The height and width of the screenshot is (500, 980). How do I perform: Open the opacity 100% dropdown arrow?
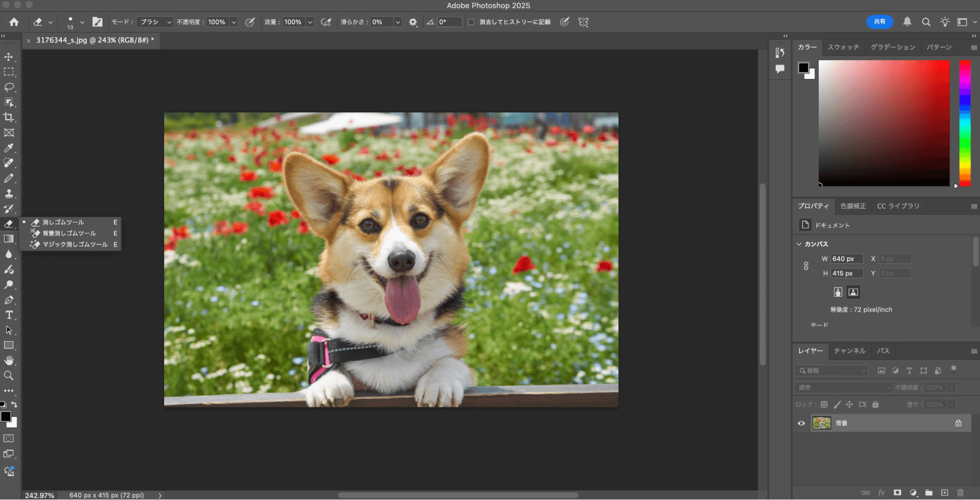pyautogui.click(x=234, y=22)
